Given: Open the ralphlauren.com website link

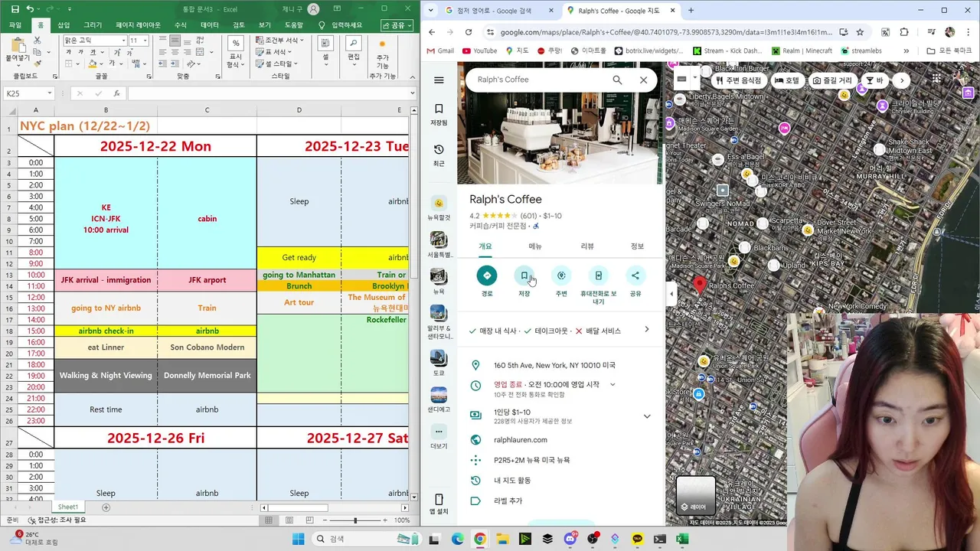Looking at the screenshot, I should click(521, 440).
